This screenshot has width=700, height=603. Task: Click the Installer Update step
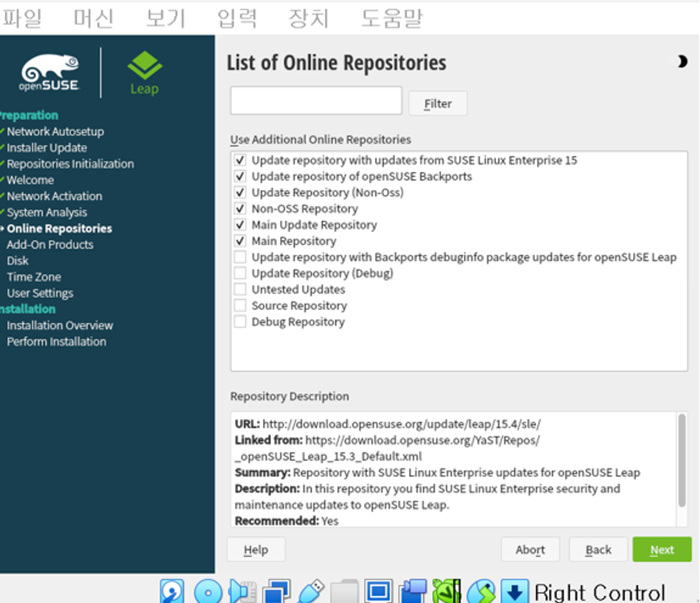click(x=47, y=147)
